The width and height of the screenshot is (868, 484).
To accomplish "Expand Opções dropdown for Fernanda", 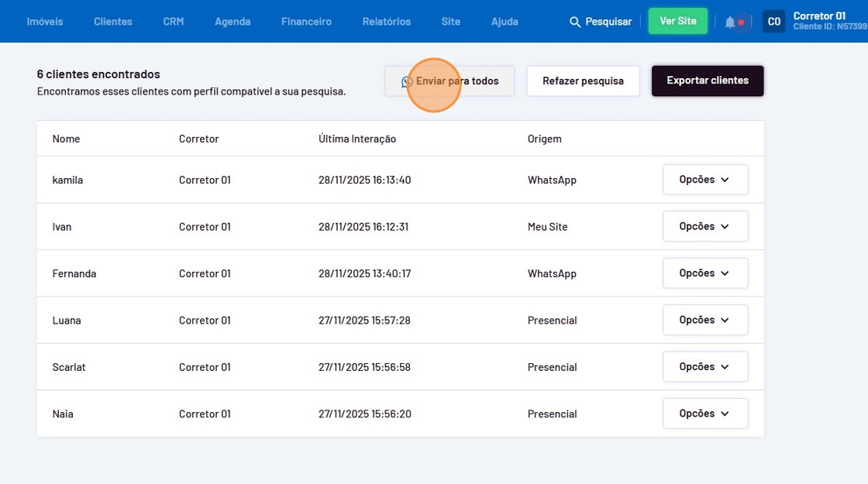I will [704, 273].
